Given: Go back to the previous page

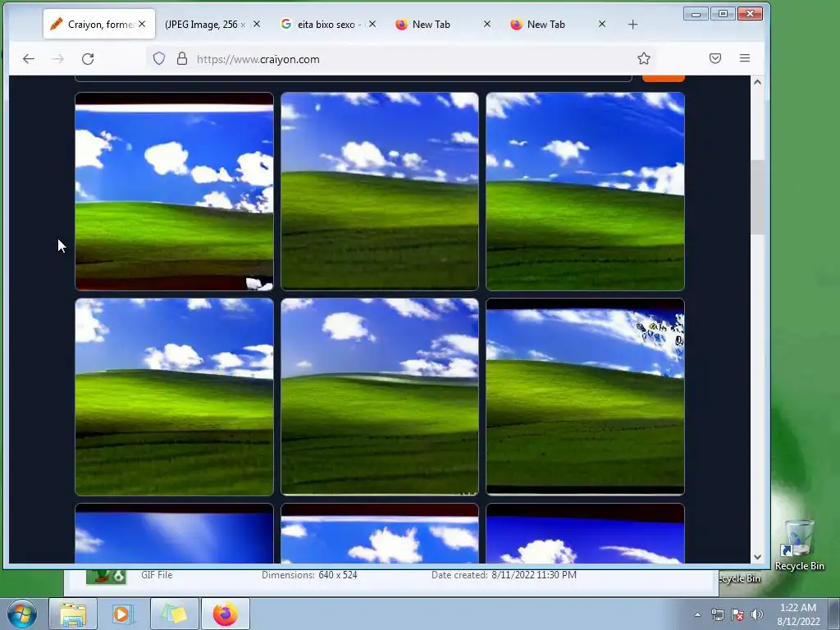Looking at the screenshot, I should coord(29,59).
